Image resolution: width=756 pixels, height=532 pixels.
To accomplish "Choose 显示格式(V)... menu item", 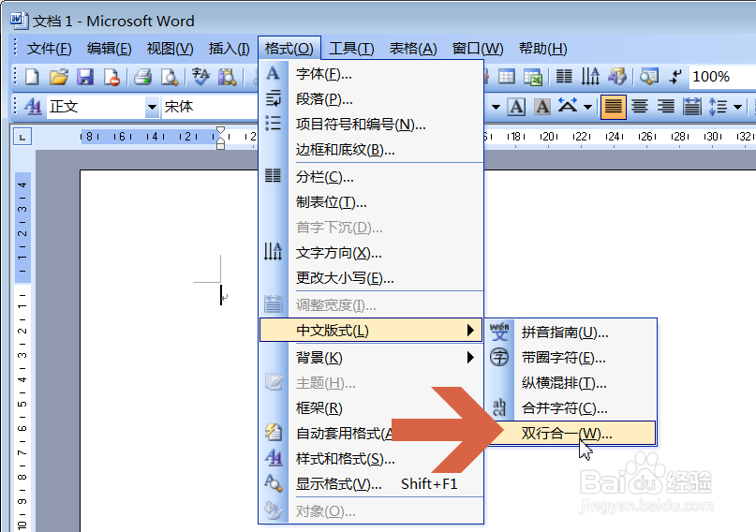I will 371,484.
